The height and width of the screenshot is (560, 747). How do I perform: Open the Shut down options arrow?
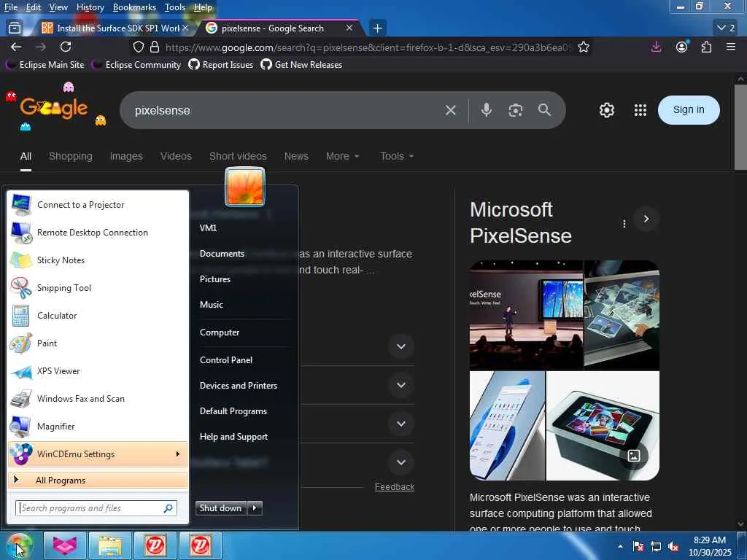coord(255,508)
